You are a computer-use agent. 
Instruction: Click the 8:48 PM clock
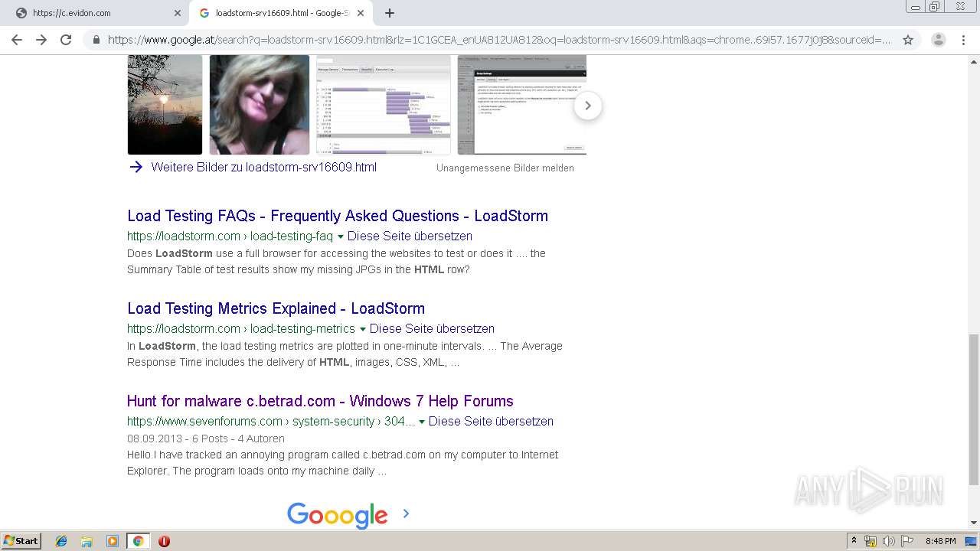coord(940,541)
